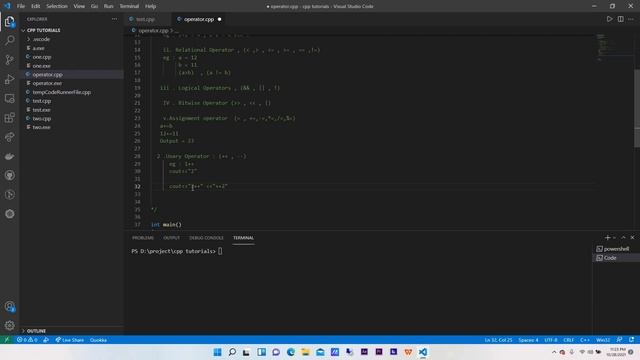The image size is (640, 360).
Task: Maximize the terminal panel size
Action: click(623, 238)
